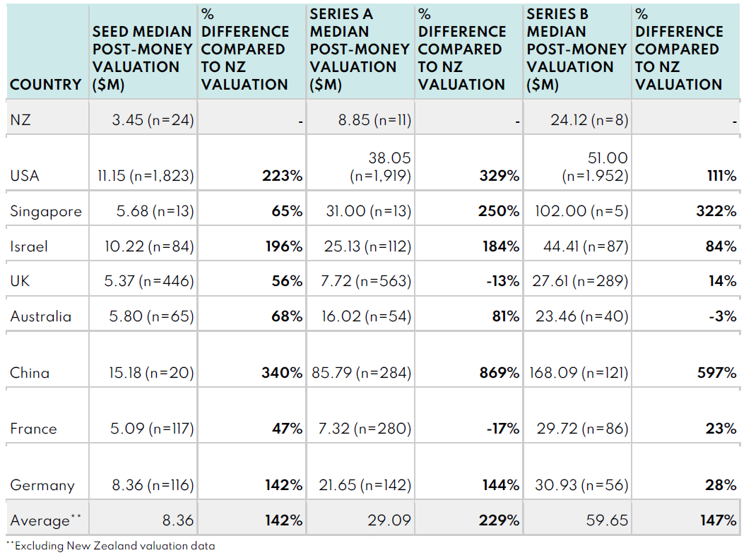Select China's 869% Series A difference
The width and height of the screenshot is (751, 560).
point(499,373)
